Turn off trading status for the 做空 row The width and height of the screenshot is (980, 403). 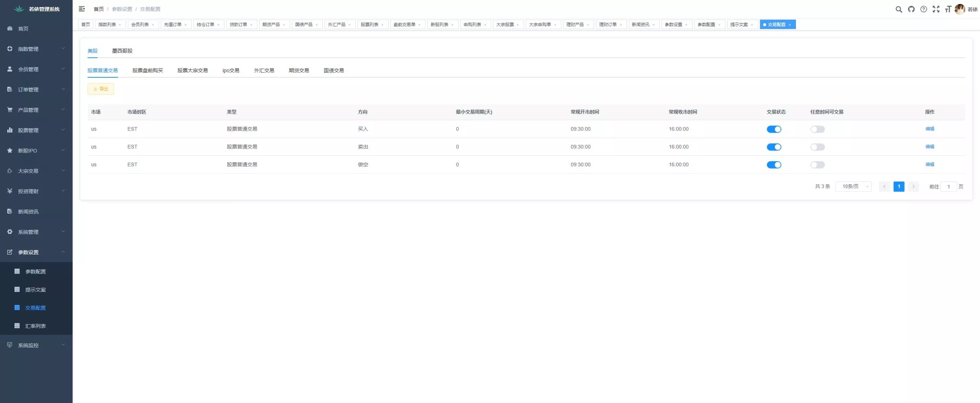[774, 165]
